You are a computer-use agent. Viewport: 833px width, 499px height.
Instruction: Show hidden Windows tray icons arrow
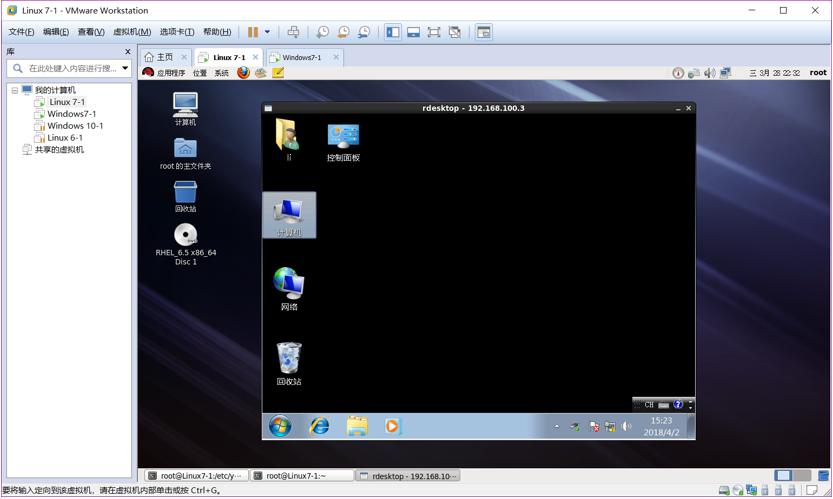point(557,426)
